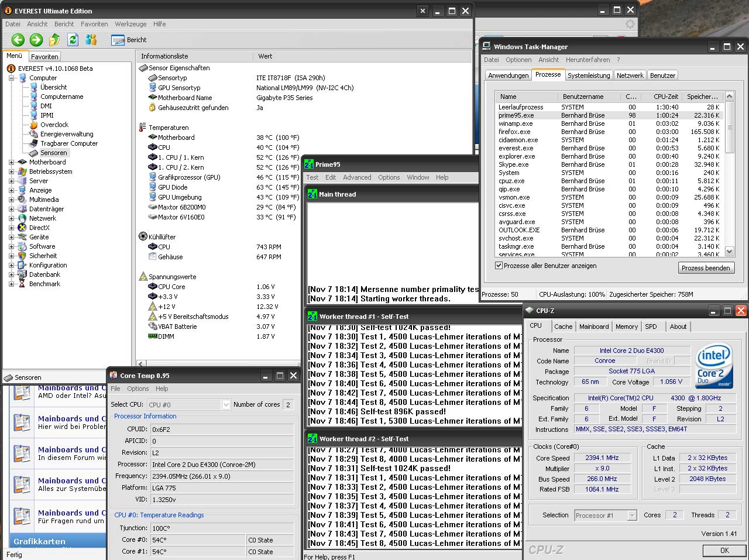The image size is (749, 560).
Task: Select the OUTLOOK.EXE process row
Action: [x=609, y=230]
